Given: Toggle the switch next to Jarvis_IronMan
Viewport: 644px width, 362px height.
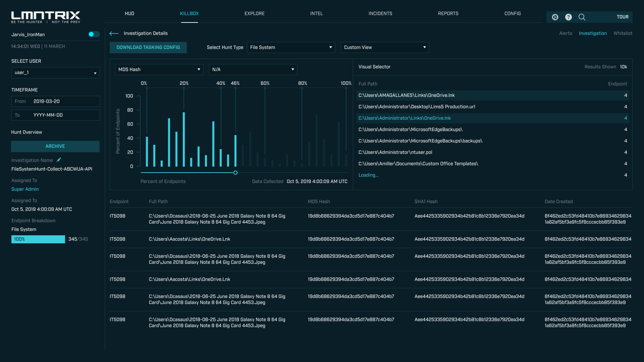Looking at the screenshot, I should point(94,34).
